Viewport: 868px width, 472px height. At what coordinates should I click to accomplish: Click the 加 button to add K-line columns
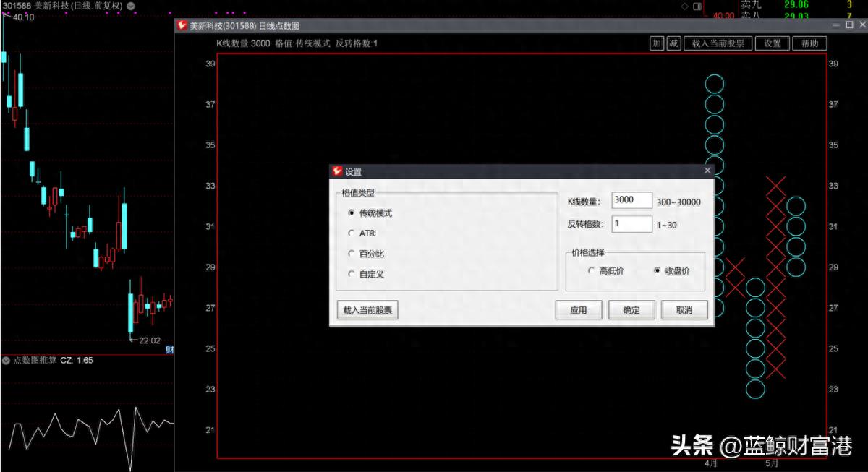[655, 43]
